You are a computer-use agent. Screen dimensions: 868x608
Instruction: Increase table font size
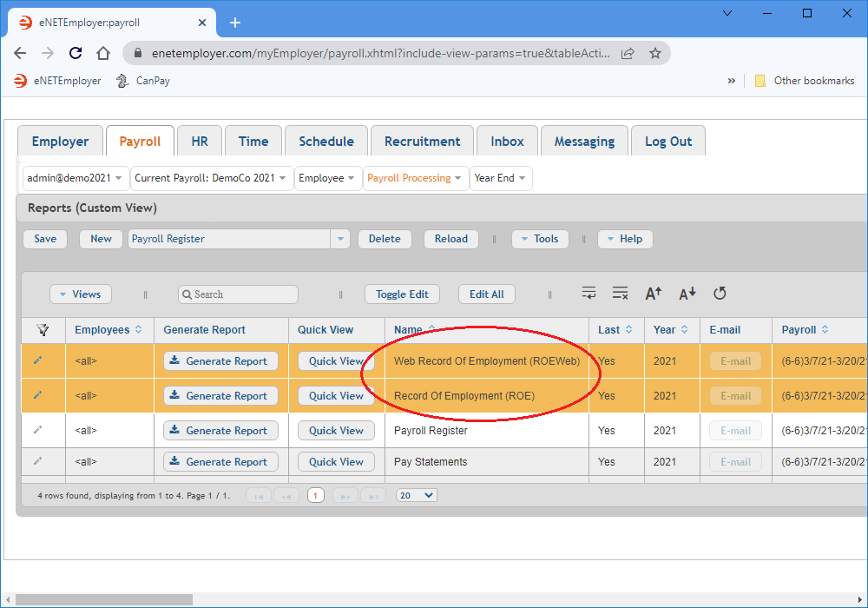(654, 294)
